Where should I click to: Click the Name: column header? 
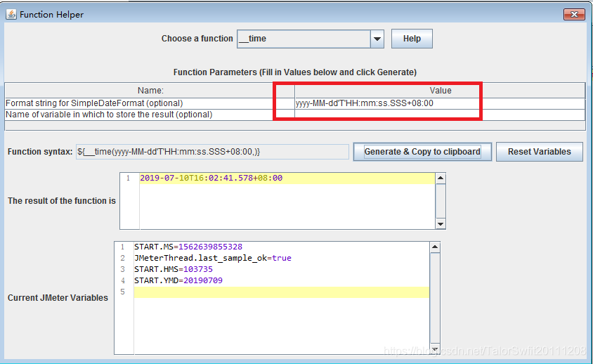(150, 91)
